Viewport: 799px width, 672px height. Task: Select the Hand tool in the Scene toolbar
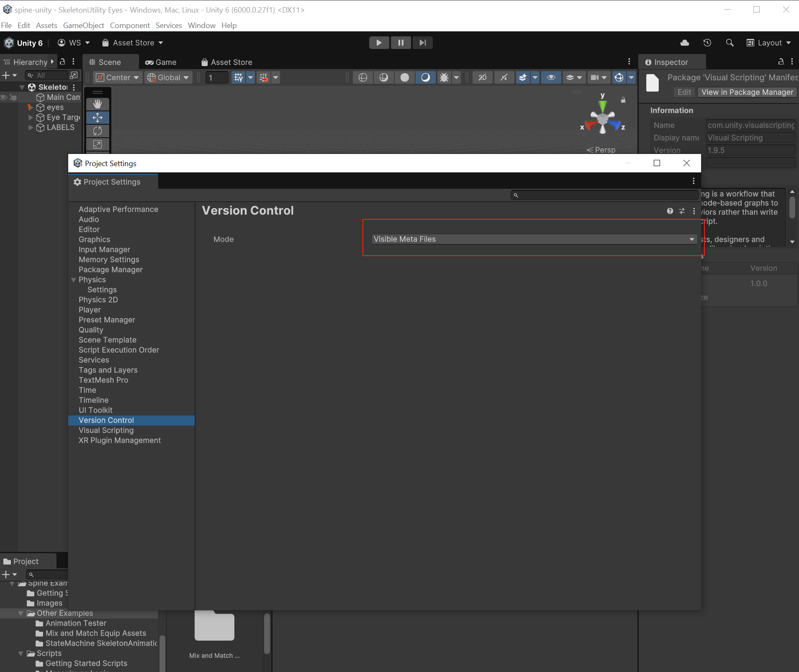pyautogui.click(x=98, y=104)
